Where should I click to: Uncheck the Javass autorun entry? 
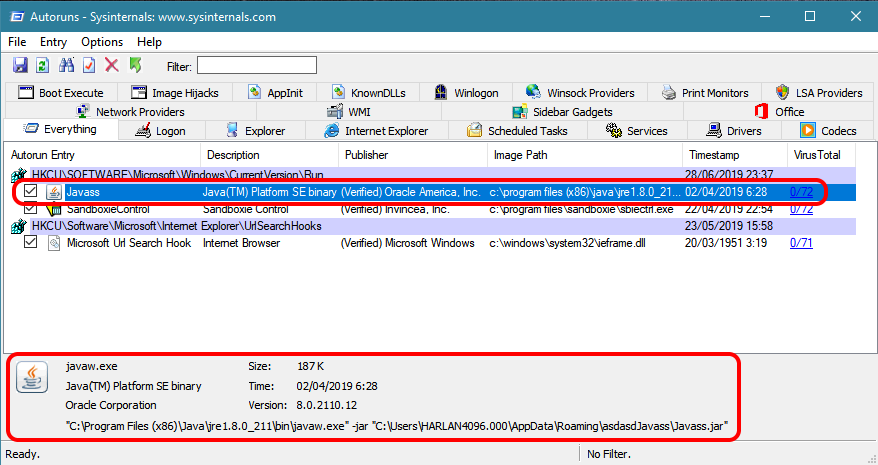coord(30,191)
